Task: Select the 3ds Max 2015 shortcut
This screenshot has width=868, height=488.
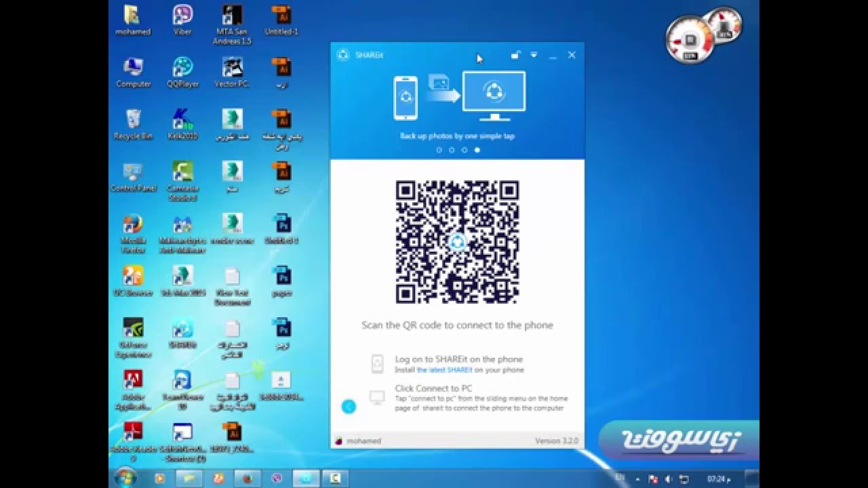Action: pos(182,281)
